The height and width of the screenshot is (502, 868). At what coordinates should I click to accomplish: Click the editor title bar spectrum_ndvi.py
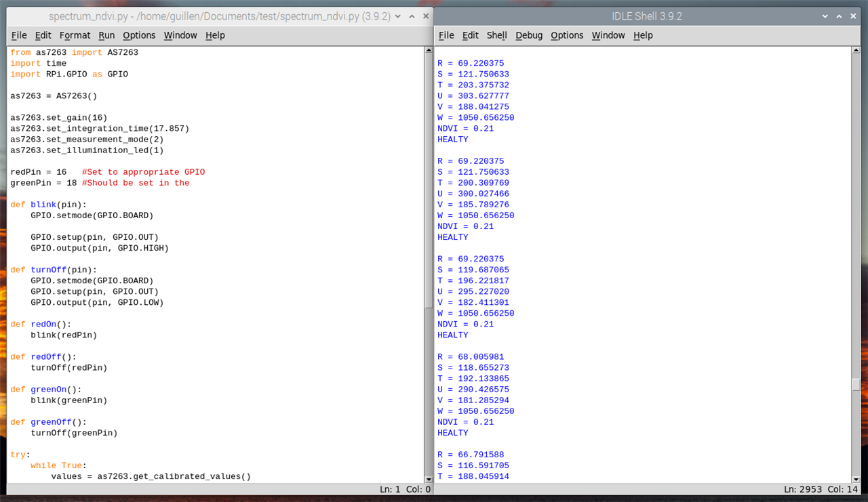point(220,16)
